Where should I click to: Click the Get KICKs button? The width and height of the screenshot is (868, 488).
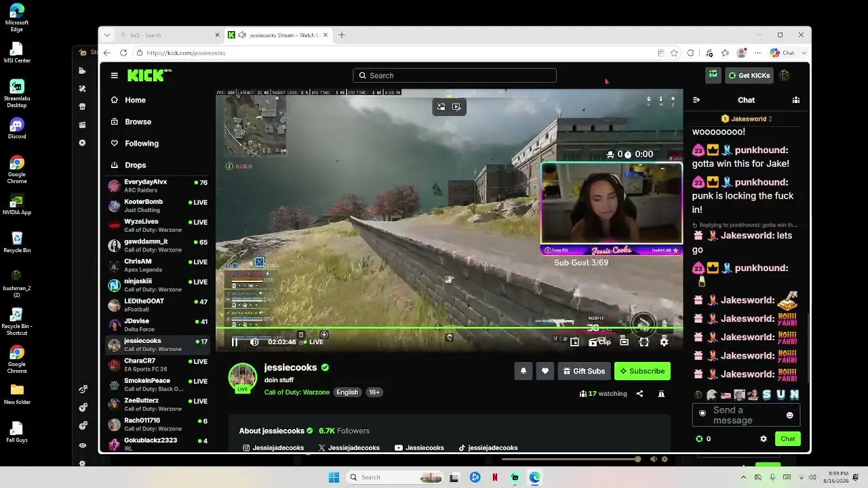[x=749, y=75]
